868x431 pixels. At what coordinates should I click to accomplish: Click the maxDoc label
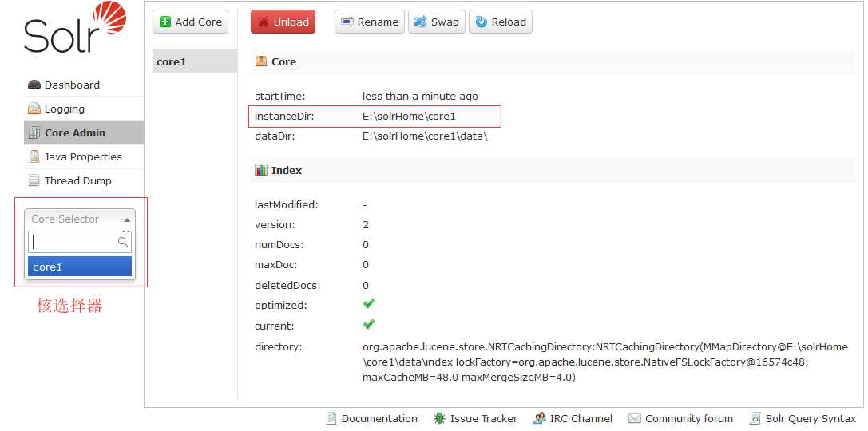pos(276,265)
